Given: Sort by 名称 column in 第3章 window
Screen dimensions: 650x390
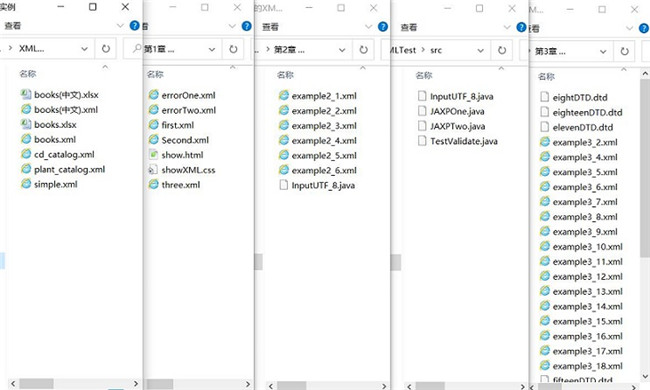Looking at the screenshot, I should [546, 77].
